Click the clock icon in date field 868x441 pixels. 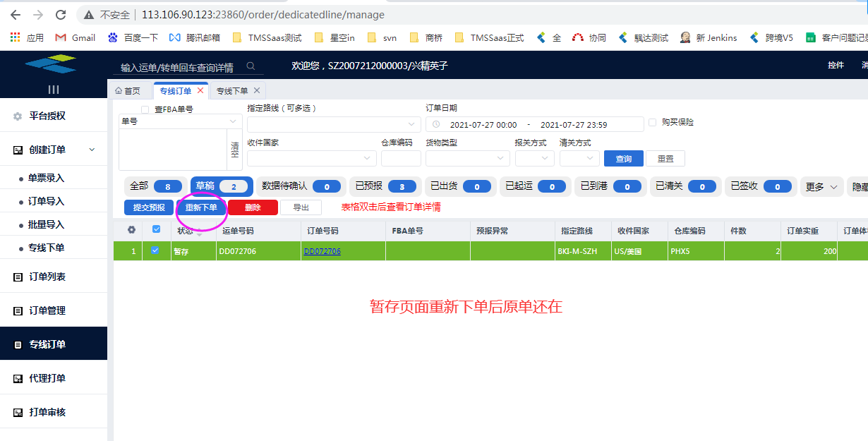436,124
